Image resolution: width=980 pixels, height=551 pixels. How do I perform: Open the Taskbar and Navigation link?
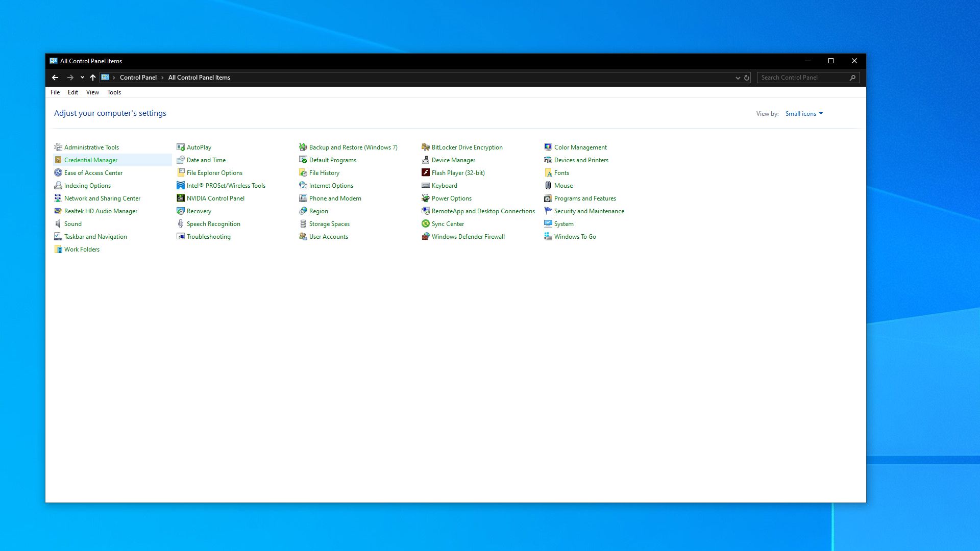95,236
